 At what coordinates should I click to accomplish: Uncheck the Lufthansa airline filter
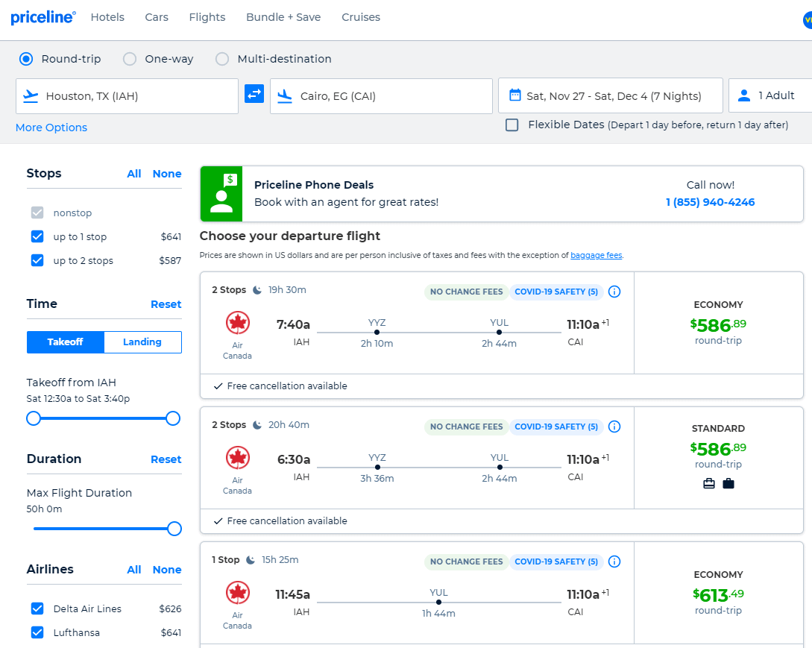click(x=37, y=632)
